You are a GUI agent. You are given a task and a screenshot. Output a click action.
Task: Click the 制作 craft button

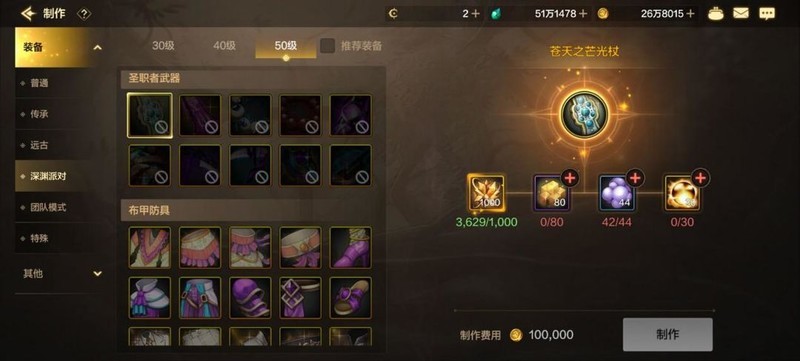pyautogui.click(x=667, y=334)
